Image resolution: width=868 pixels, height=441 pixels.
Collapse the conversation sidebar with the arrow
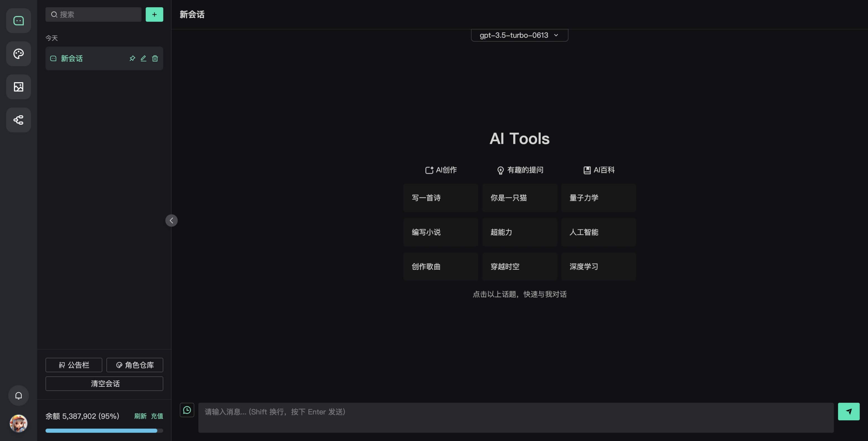[171, 220]
